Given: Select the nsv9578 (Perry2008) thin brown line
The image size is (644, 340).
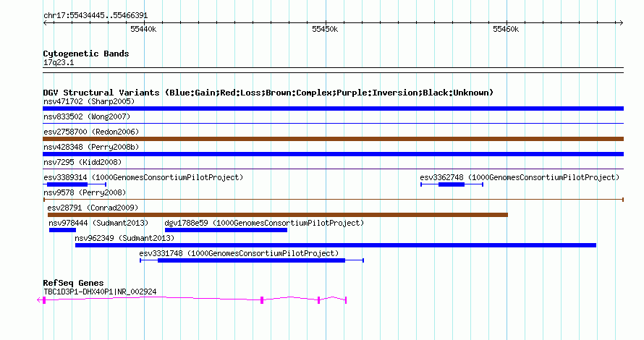Looking at the screenshot, I should (x=333, y=200).
